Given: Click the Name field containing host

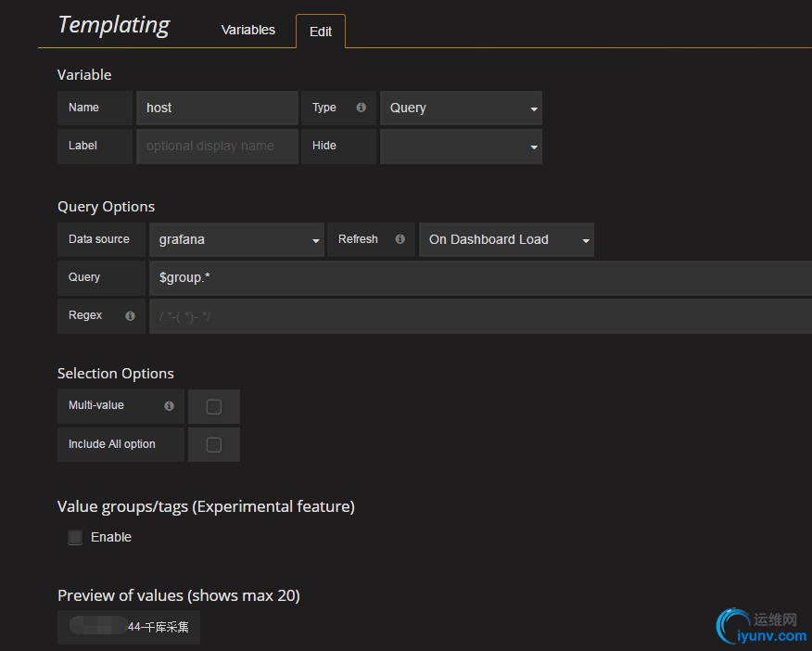Looking at the screenshot, I should pyautogui.click(x=217, y=108).
